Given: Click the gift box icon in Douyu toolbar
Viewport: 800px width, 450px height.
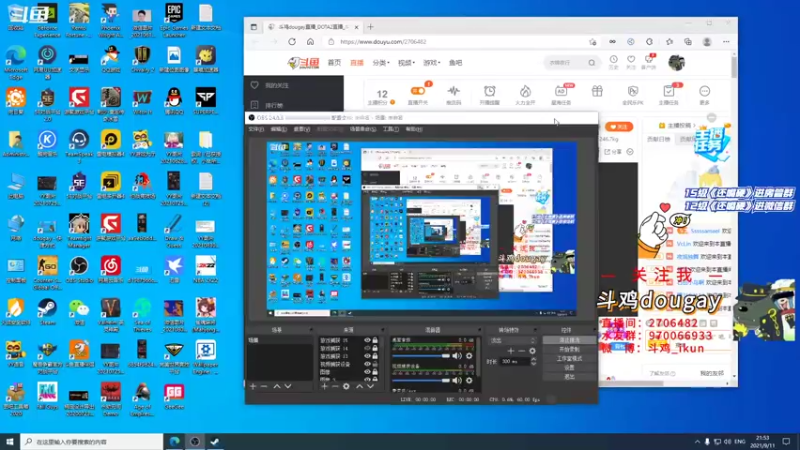Looking at the screenshot, I should click(597, 91).
